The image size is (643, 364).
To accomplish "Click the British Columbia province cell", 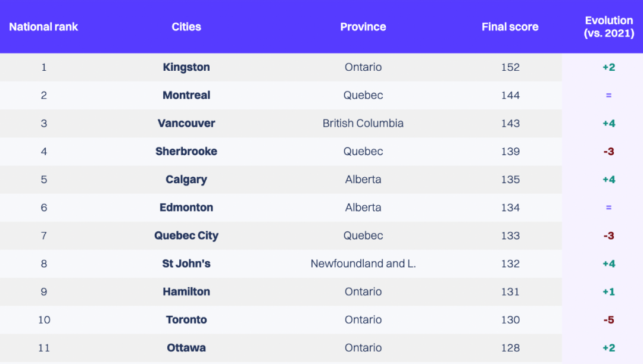I will [x=363, y=123].
